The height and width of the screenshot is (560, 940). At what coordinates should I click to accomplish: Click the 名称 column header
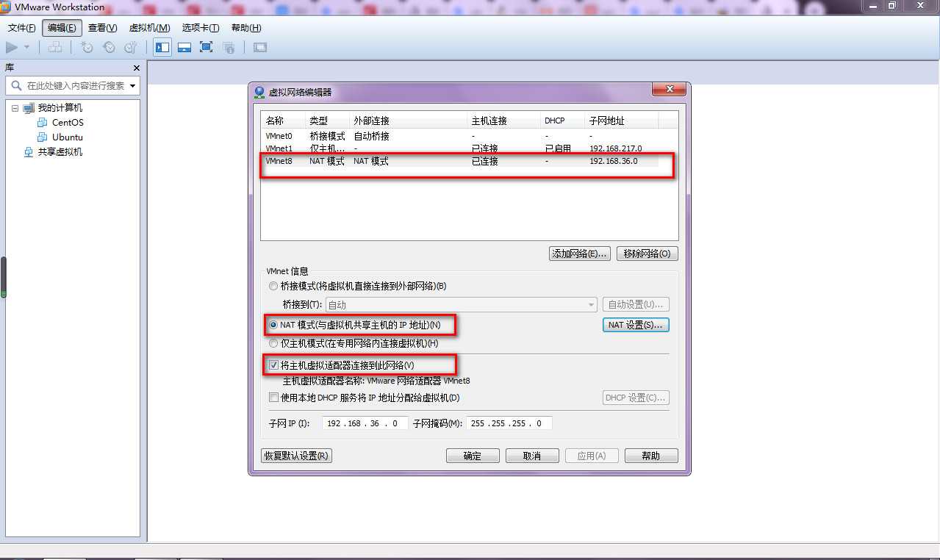284,121
